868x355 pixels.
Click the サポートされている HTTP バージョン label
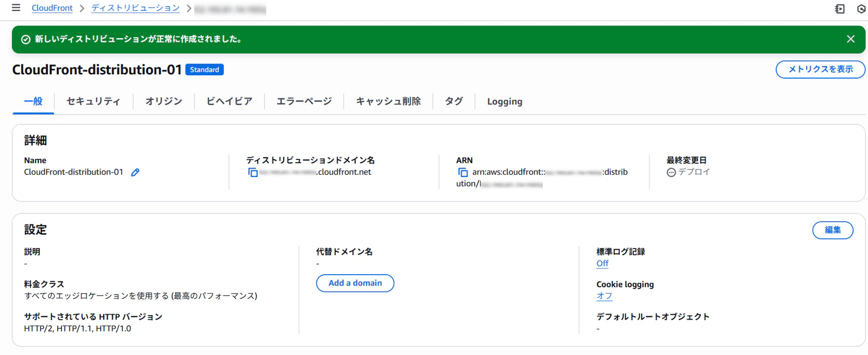click(93, 317)
